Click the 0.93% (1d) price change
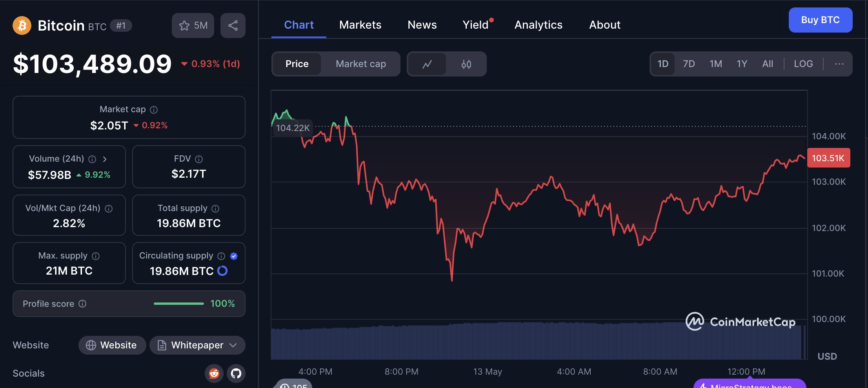This screenshot has height=388, width=868. [x=210, y=64]
